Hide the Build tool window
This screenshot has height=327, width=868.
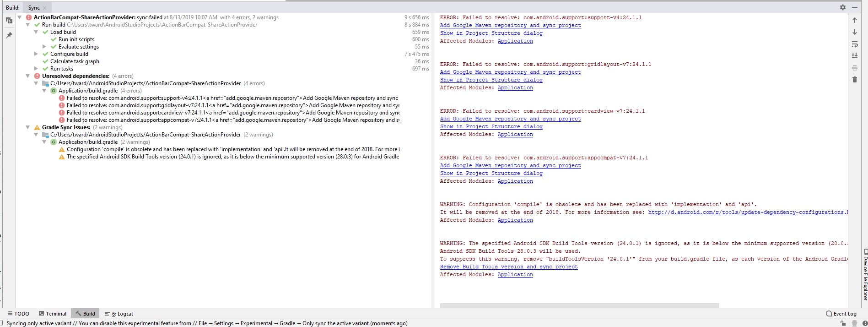point(854,7)
